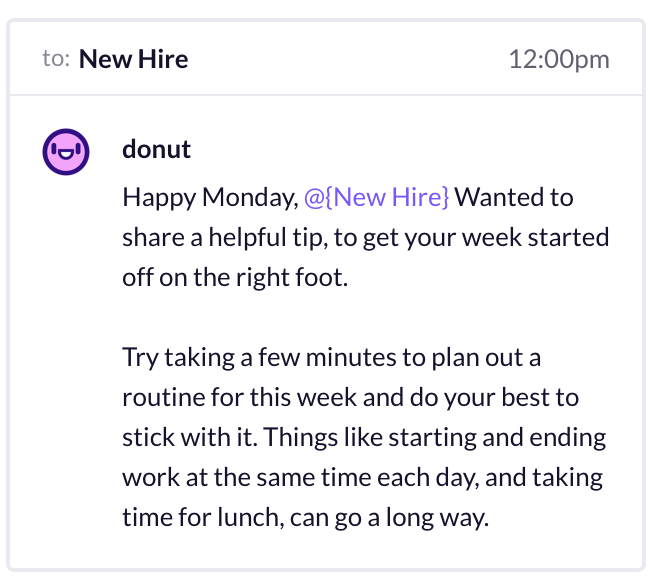Click the word "Monday," in the greeting
The image size is (654, 582).
click(250, 198)
